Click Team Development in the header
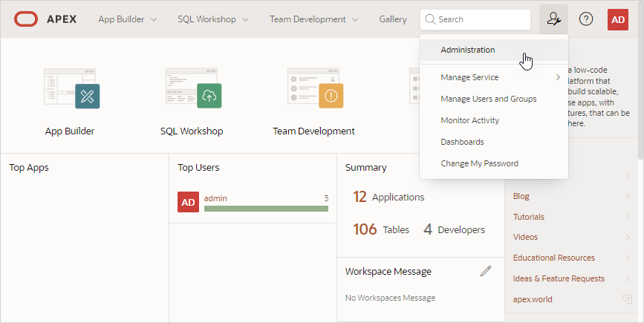 [308, 19]
